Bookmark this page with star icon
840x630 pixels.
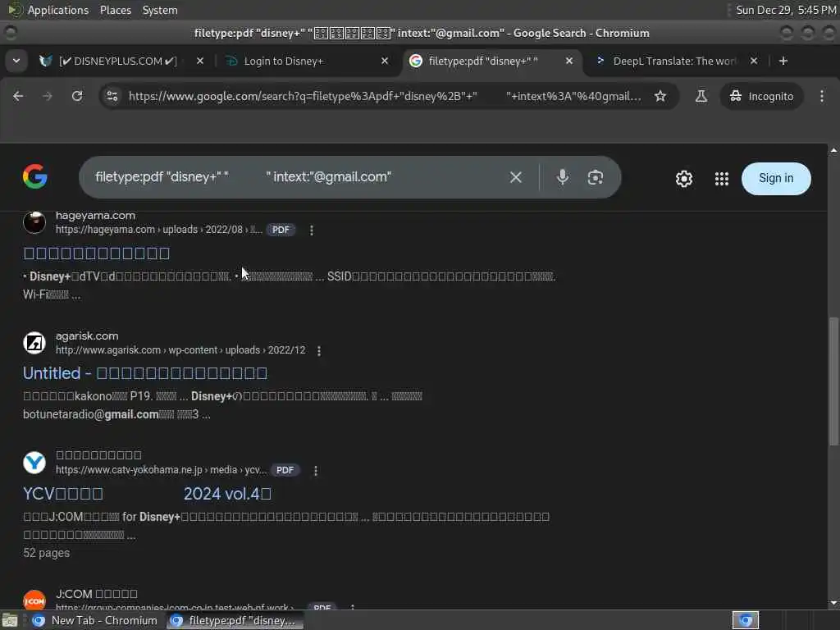click(660, 96)
